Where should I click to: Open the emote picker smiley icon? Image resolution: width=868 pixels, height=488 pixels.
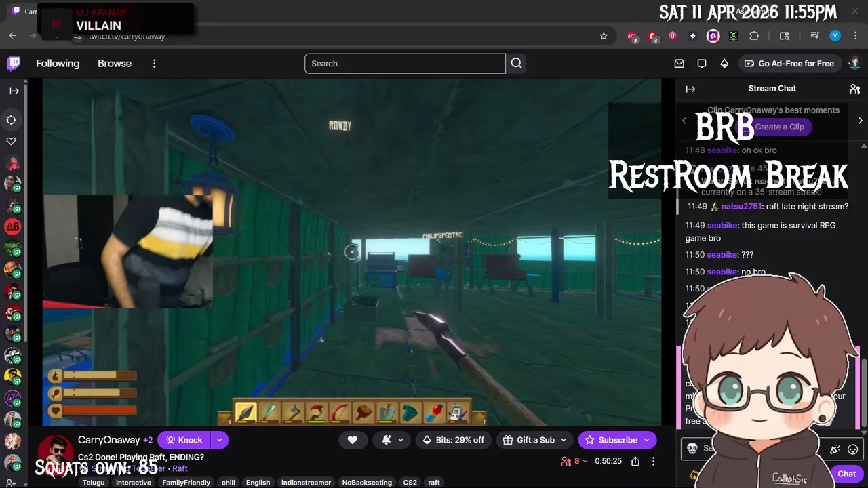click(x=853, y=449)
